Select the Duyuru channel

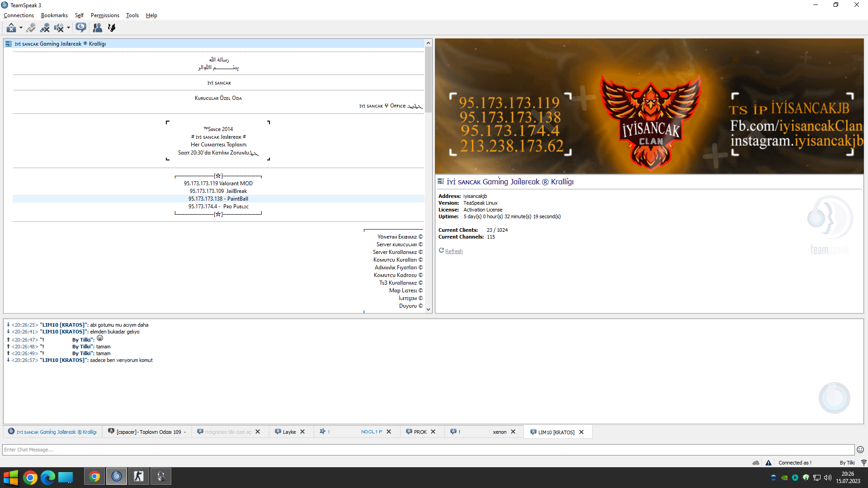(218, 306)
